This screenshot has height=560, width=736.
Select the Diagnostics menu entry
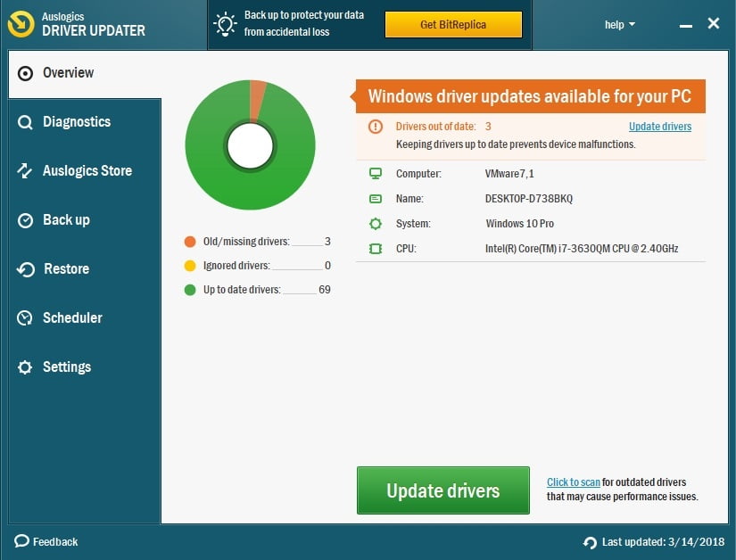click(79, 121)
